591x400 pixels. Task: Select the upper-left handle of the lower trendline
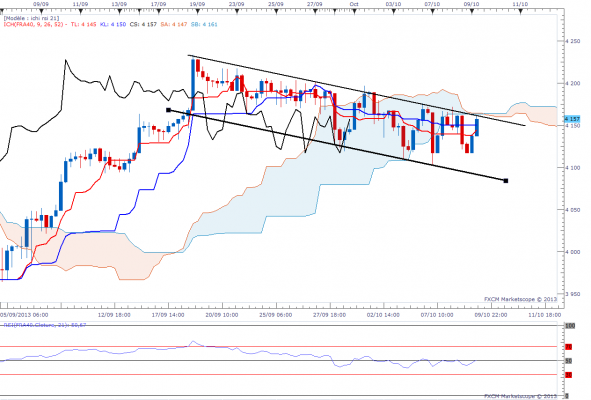168,110
